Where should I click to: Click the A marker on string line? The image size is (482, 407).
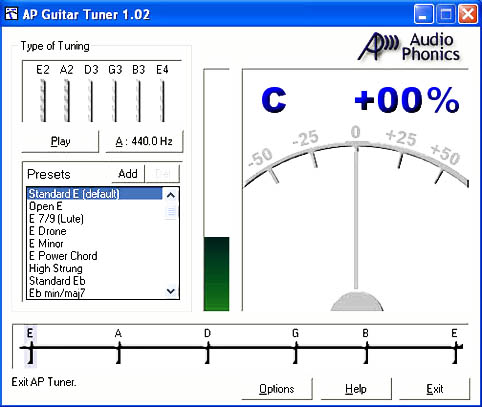(118, 346)
